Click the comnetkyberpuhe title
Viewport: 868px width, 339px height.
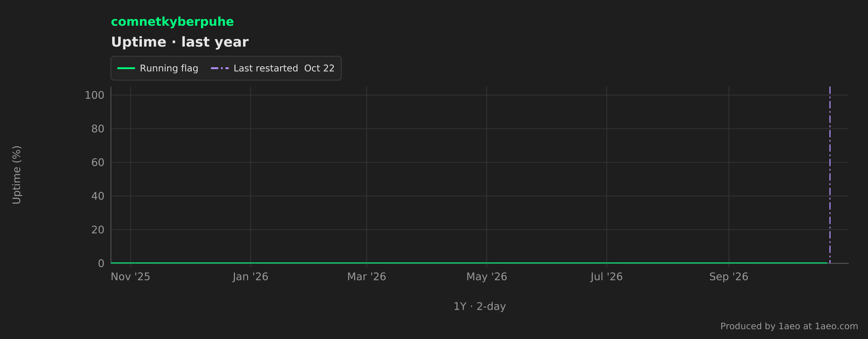point(172,22)
